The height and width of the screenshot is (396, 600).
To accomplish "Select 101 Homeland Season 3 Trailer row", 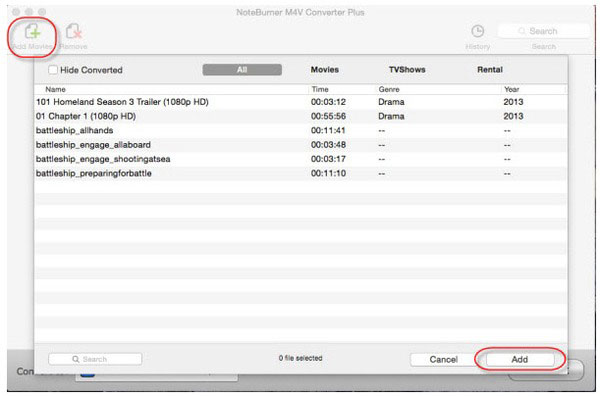I will pos(300,102).
